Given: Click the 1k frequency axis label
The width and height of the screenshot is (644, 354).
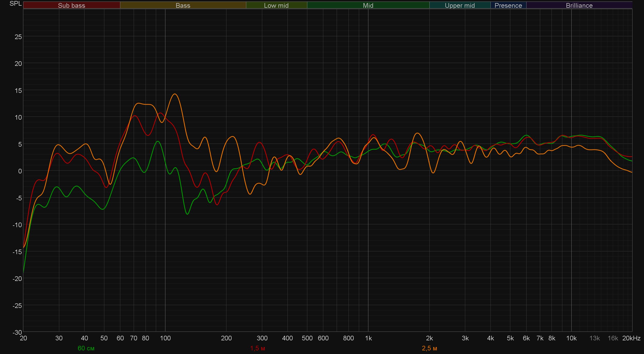Looking at the screenshot, I should pos(368,338).
